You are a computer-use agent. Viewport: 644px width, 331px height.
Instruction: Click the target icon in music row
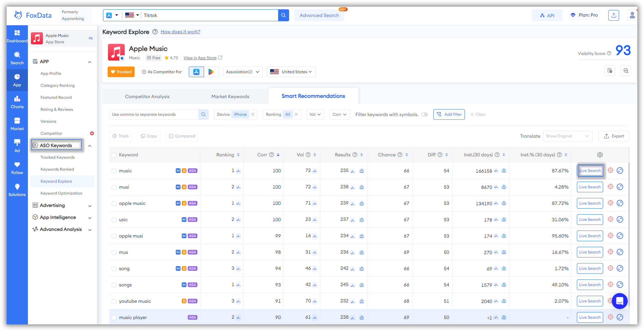[x=610, y=170]
